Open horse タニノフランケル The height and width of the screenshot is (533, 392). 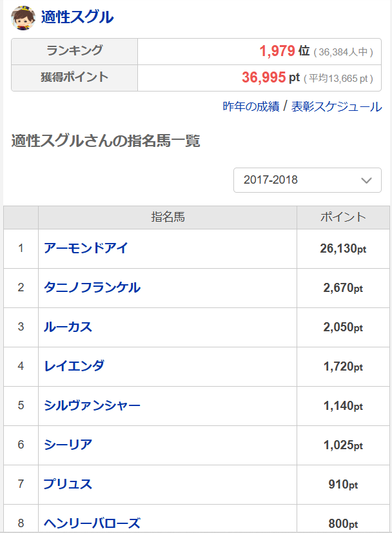click(92, 287)
